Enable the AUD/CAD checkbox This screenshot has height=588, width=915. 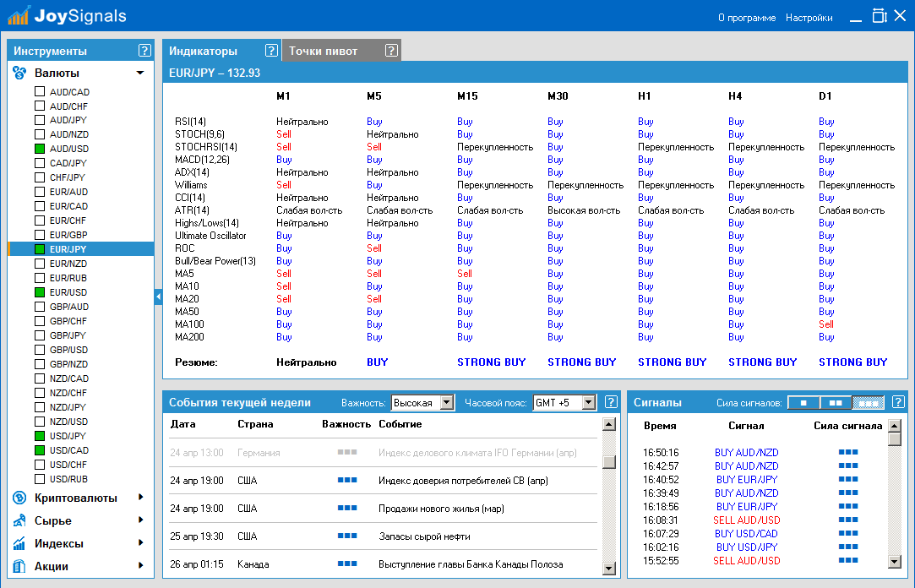point(40,91)
